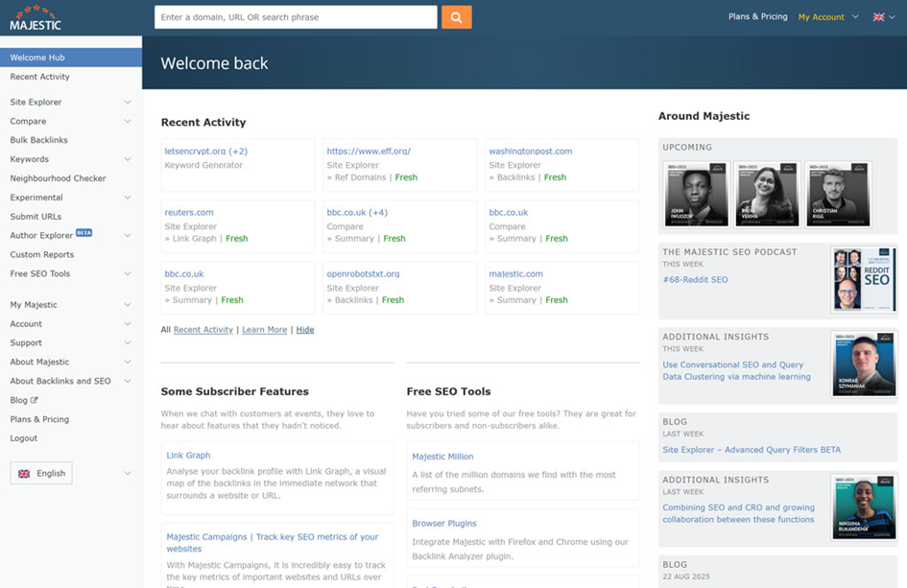
Task: Click Fresh on the reuters.com Link Graph row
Action: 236,239
